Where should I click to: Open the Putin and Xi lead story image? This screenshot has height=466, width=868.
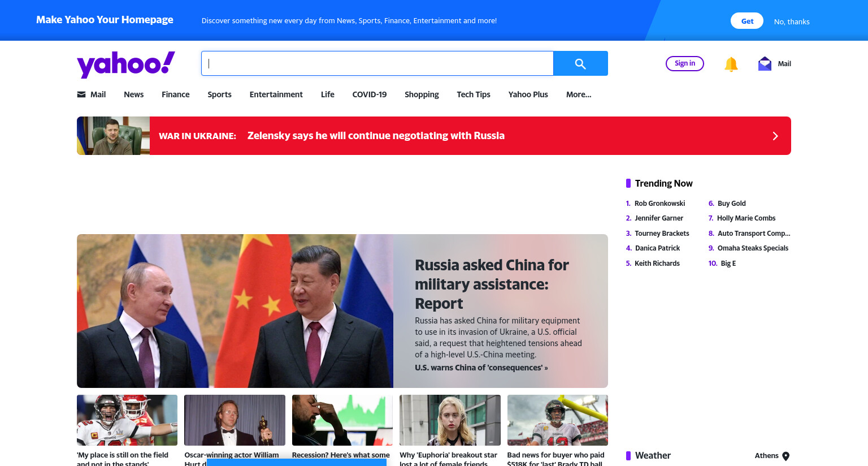coord(235,311)
